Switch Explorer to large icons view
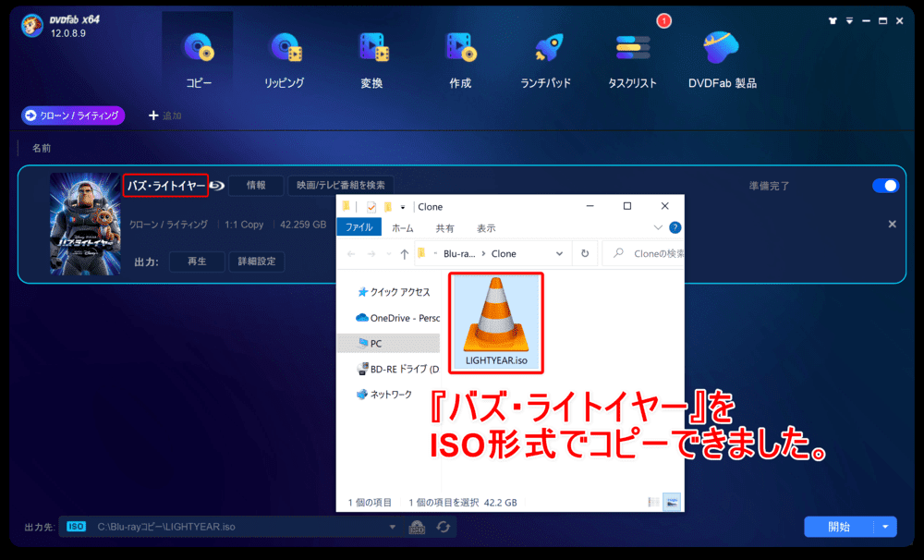924x560 pixels. pyautogui.click(x=672, y=503)
